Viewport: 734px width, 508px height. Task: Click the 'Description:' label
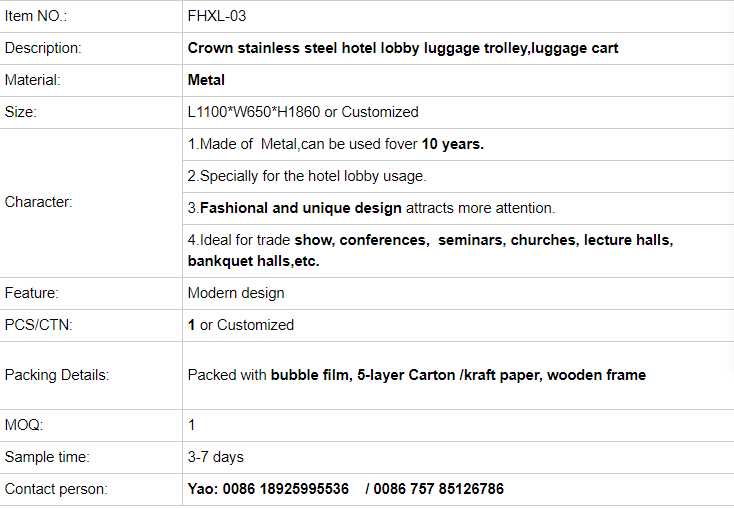(x=43, y=48)
